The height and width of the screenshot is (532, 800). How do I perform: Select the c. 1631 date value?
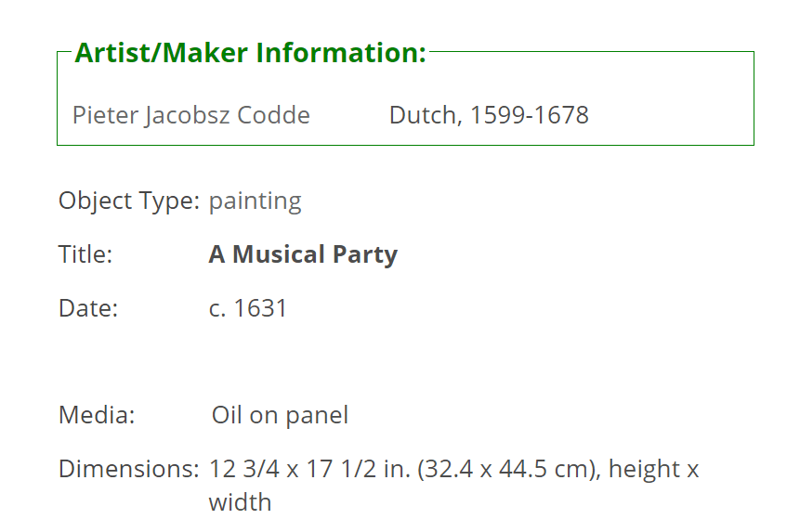tap(248, 308)
